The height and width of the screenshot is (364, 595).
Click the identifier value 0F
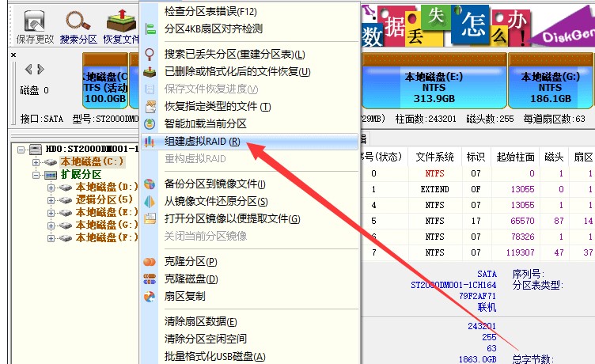coord(476,189)
